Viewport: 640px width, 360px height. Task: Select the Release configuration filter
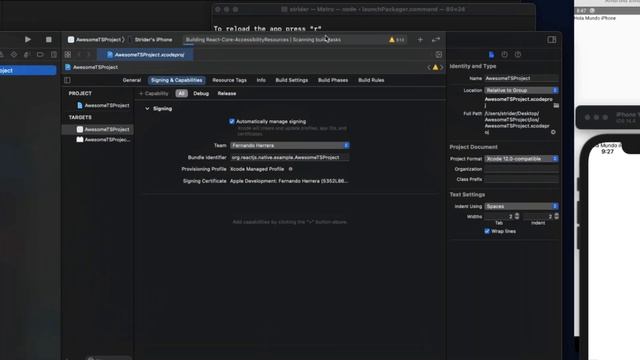pyautogui.click(x=227, y=93)
